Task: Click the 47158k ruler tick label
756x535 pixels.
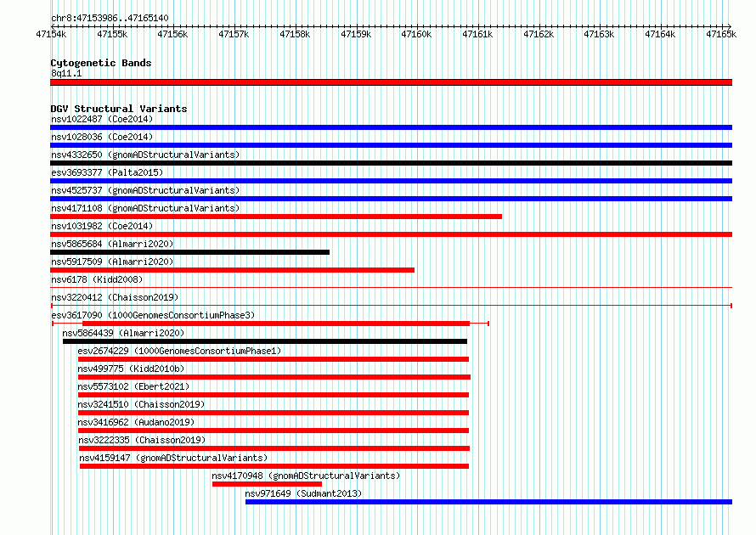Action: 295,34
